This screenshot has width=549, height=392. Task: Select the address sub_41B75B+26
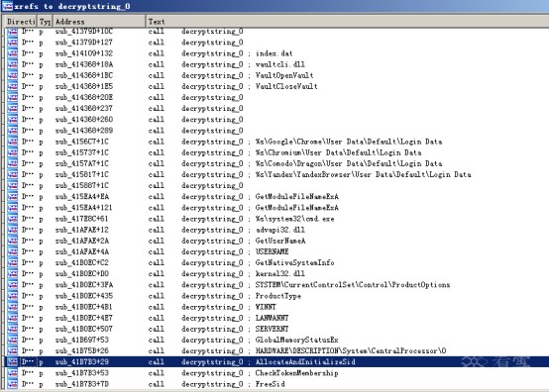(x=82, y=350)
